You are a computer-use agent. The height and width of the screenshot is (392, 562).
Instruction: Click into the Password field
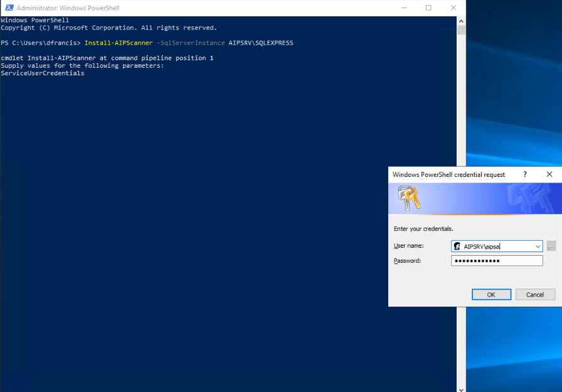point(497,261)
